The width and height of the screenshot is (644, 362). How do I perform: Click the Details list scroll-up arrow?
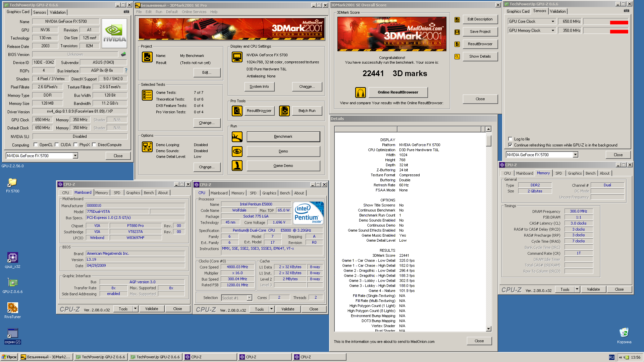pos(488,129)
